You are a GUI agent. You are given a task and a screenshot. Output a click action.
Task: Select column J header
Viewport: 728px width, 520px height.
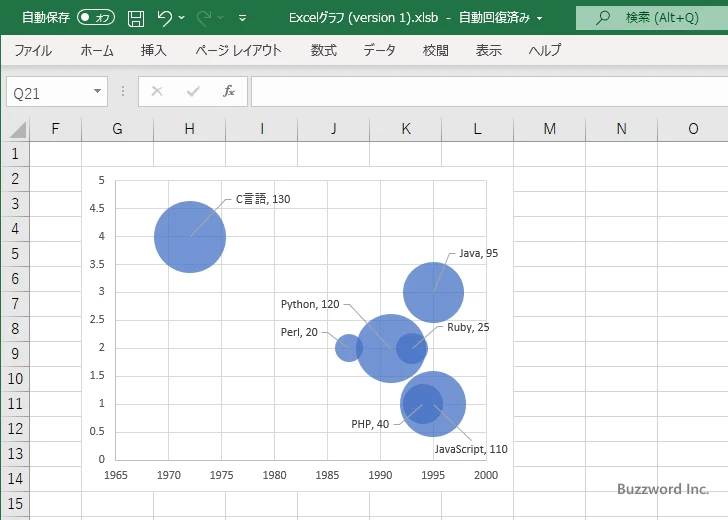[333, 129]
